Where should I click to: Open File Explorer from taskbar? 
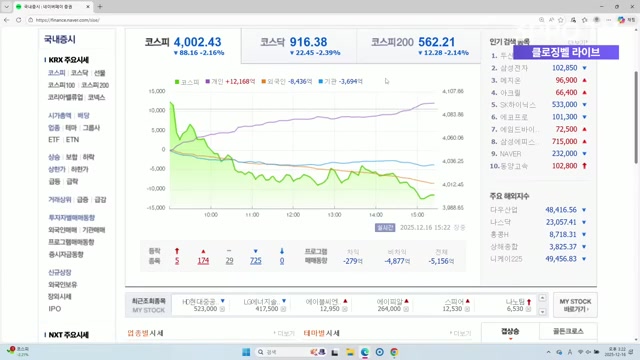(350, 352)
